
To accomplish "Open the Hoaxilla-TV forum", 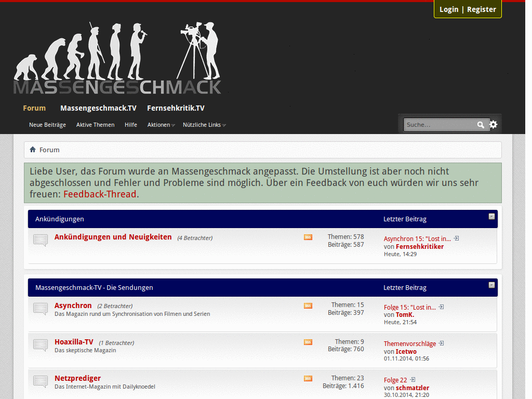I will pyautogui.click(x=74, y=342).
